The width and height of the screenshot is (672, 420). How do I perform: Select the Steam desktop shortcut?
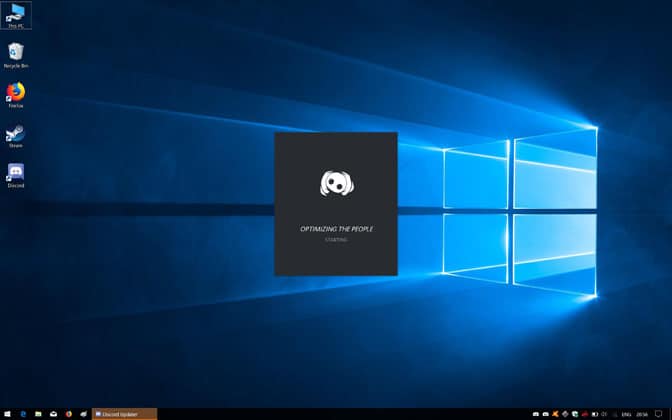tap(16, 136)
